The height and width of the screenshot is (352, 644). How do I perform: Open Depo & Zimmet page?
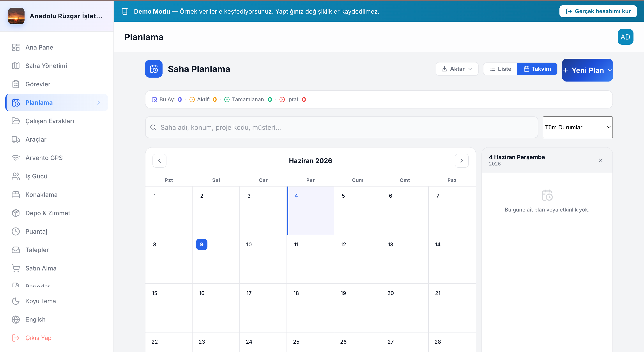pyautogui.click(x=57, y=213)
